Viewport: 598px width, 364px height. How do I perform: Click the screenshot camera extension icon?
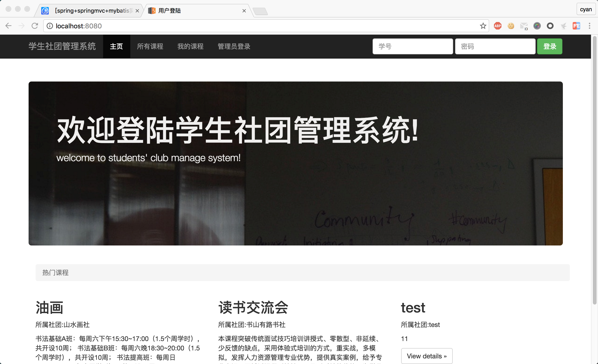point(537,26)
